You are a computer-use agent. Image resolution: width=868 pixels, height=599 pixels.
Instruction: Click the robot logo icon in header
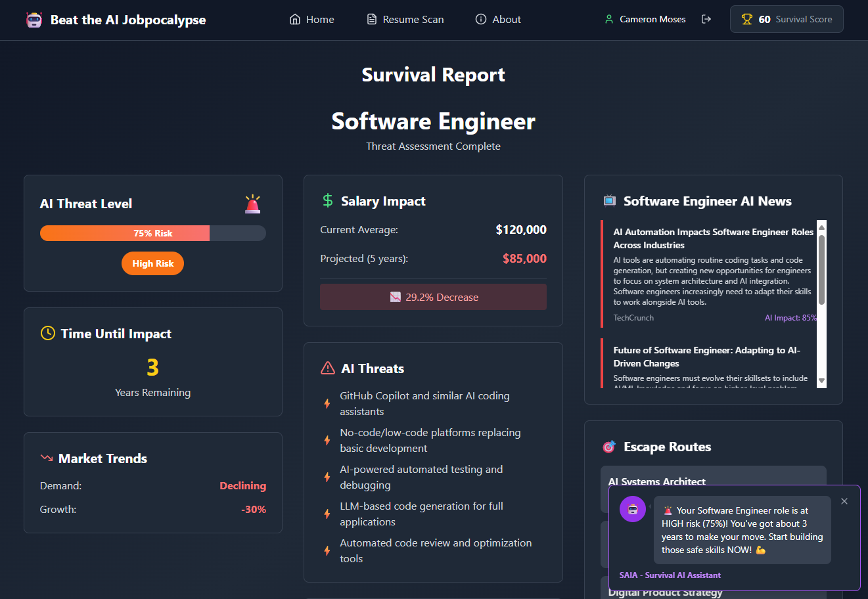click(34, 20)
